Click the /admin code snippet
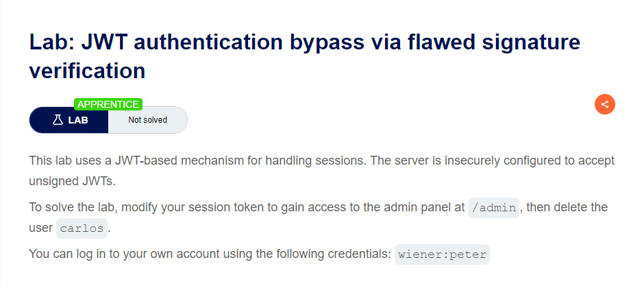The image size is (644, 284). click(494, 208)
